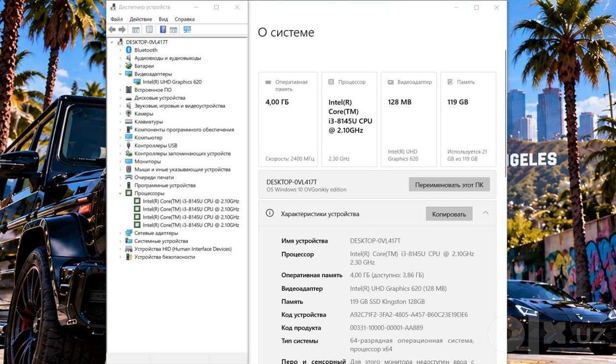Click the Батареи category icon
Screen dimensions: 616x364
[129, 66]
